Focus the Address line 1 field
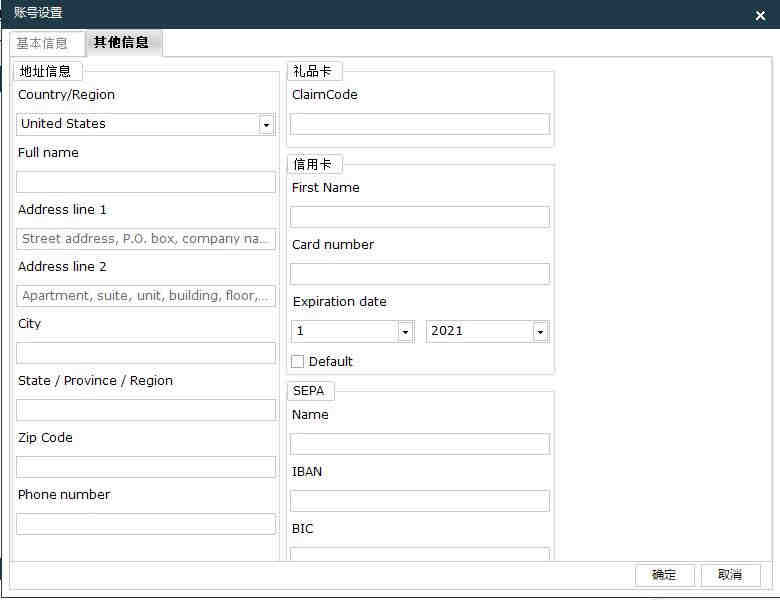This screenshot has height=600, width=780. coord(146,239)
